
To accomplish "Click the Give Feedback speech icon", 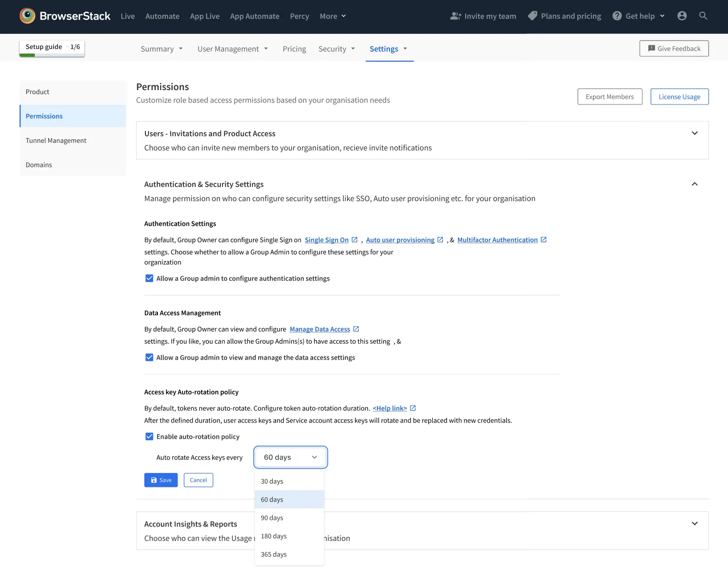I will 651,49.
